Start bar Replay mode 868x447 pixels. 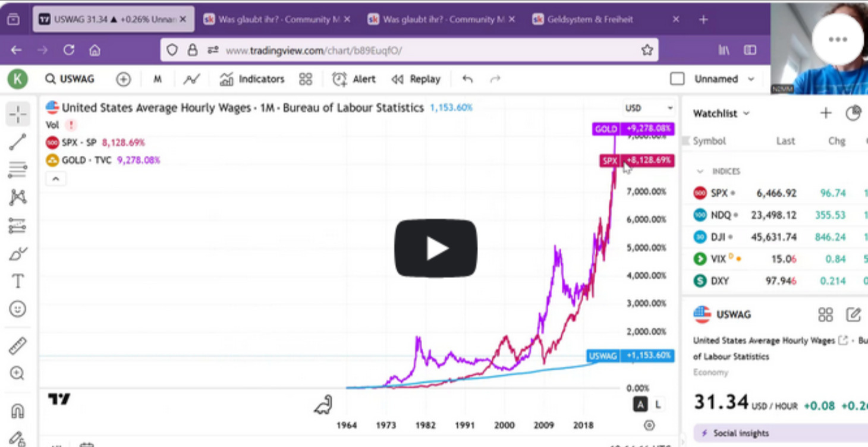pos(416,79)
